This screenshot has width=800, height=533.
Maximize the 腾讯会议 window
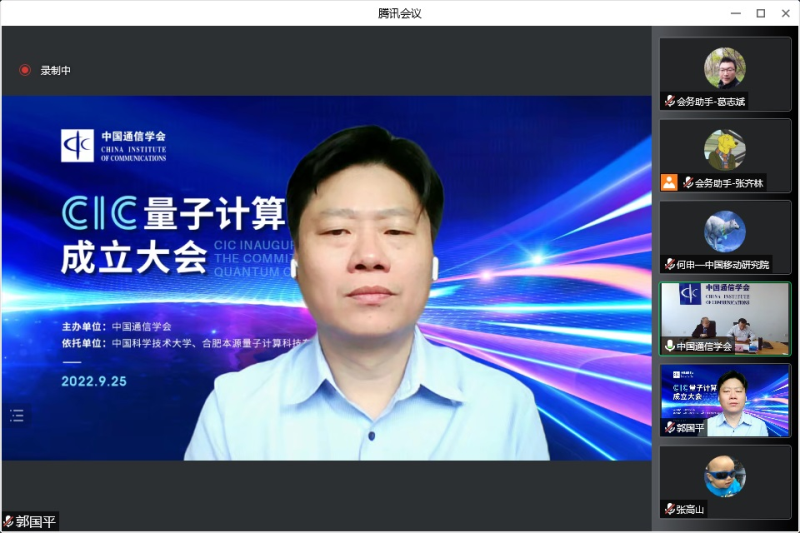point(760,13)
